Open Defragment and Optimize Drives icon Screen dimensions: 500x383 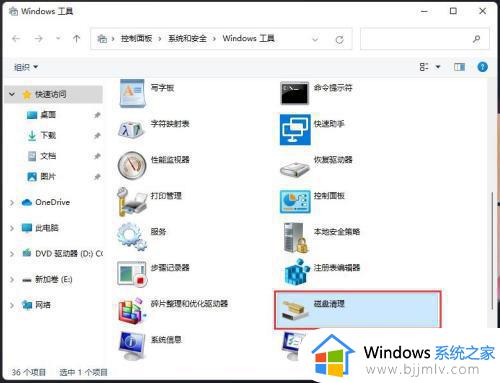[x=132, y=310]
